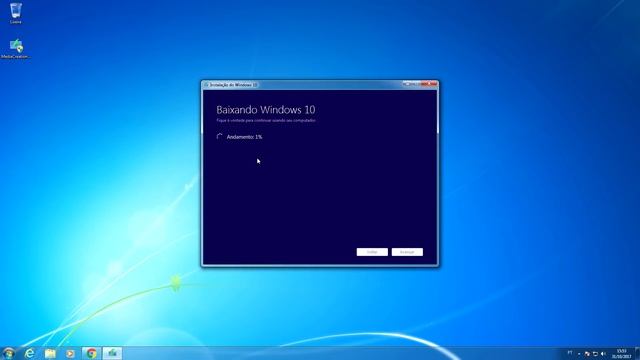Click the Voltar button in setup window
This screenshot has height=360, width=640.
(372, 252)
